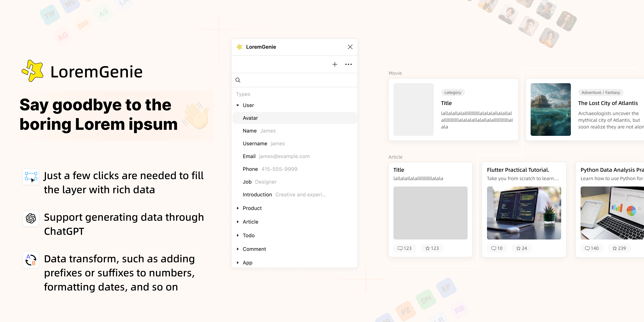Click the layer-fill selection icon
Screen dimensions: 644x322
(x=31, y=177)
